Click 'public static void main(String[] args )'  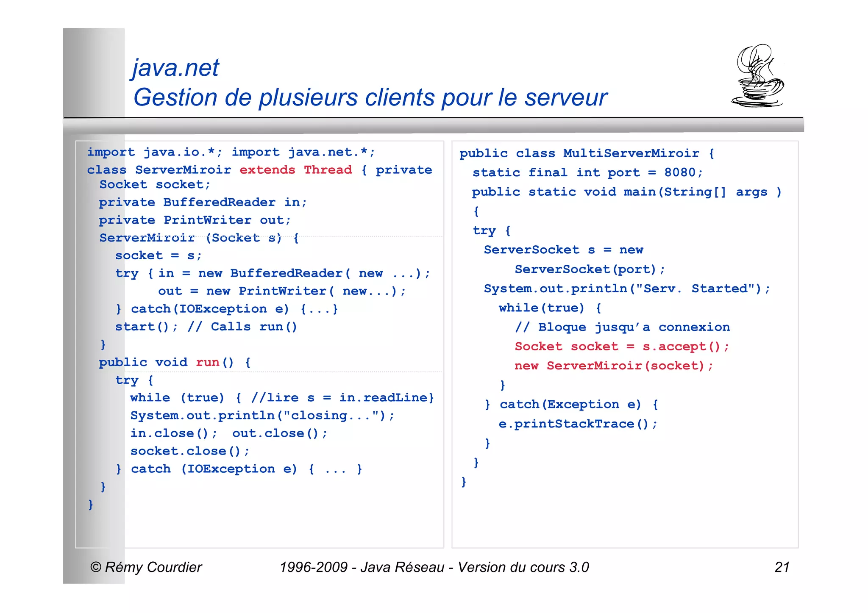[x=627, y=192]
